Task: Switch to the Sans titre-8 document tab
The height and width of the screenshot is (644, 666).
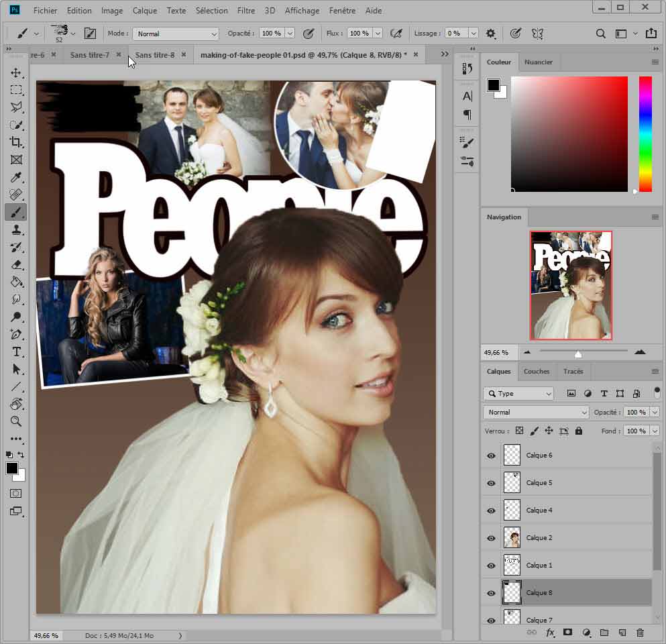Action: 154,55
